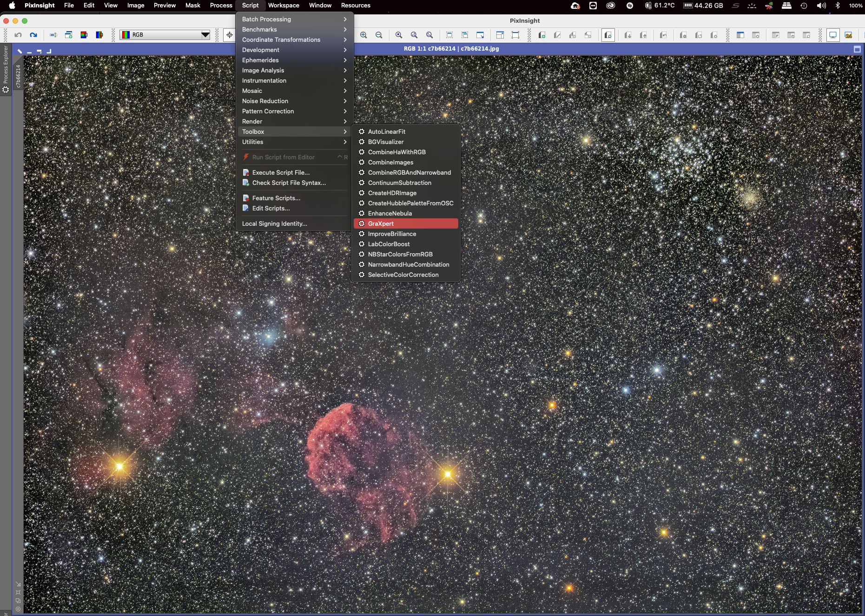This screenshot has height=616, width=865.
Task: Click the Zoom Out magnifier icon
Action: point(379,35)
